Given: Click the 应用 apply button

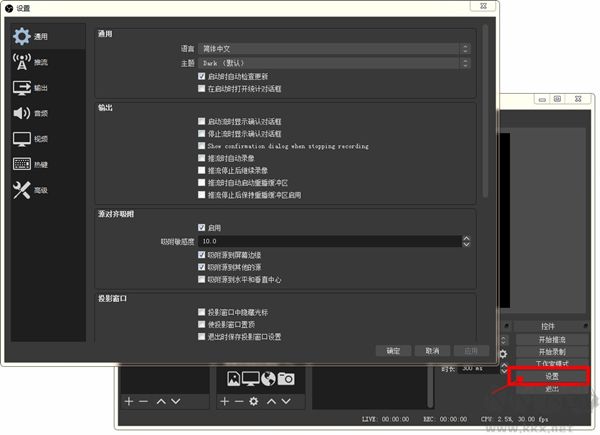Looking at the screenshot, I should (471, 351).
